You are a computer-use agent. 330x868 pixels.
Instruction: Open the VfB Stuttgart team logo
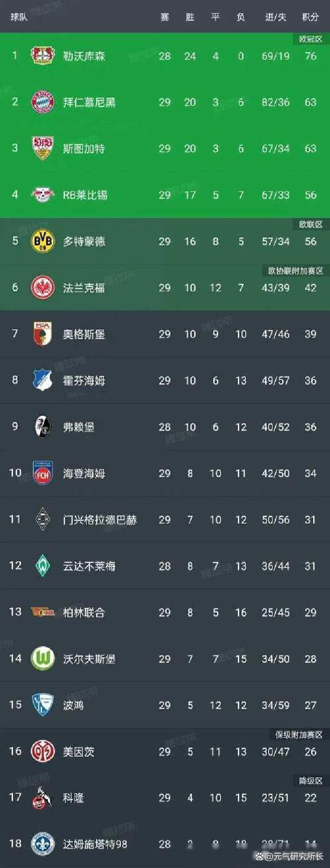(x=43, y=148)
